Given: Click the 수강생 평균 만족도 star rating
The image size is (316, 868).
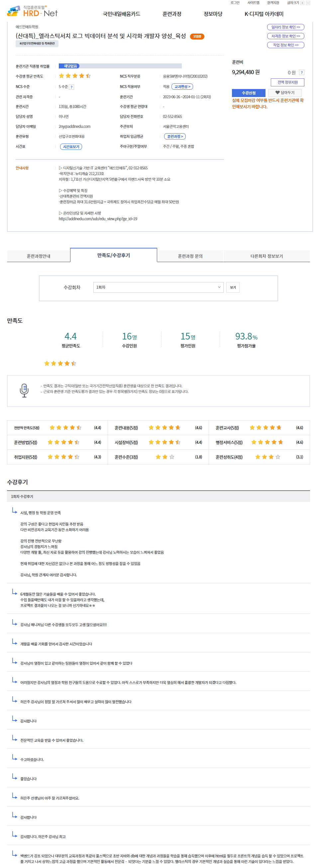Looking at the screenshot, I should tap(75, 76).
